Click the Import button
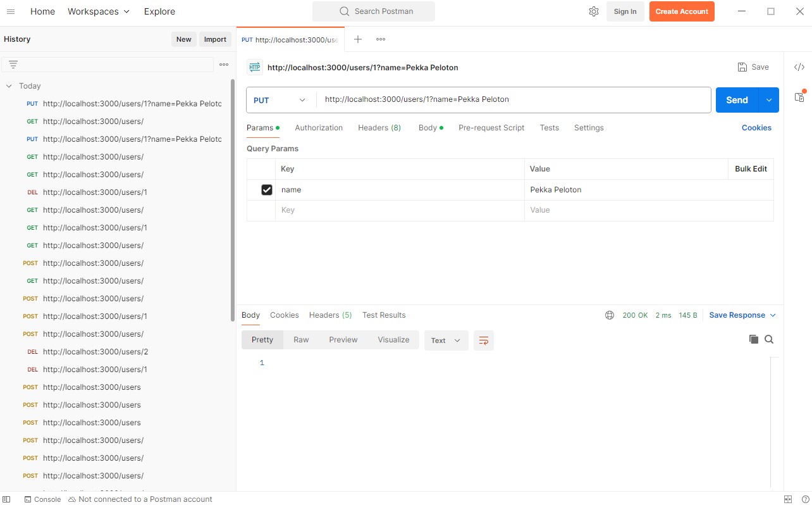Screen dimensions: 812x505 click(215, 39)
